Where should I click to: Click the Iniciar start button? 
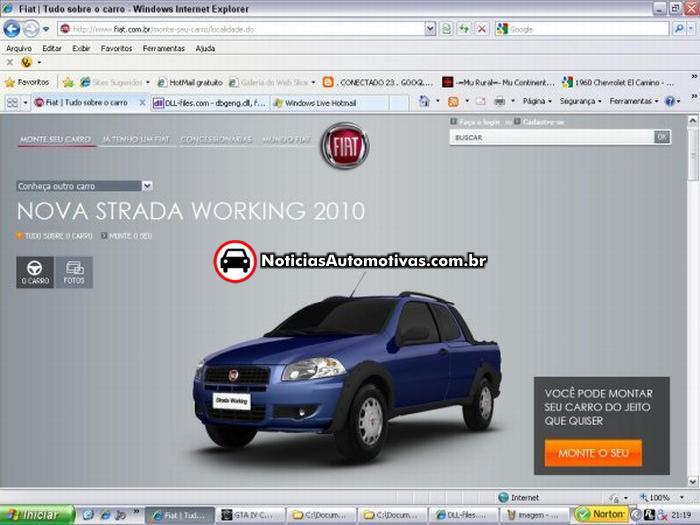38,515
